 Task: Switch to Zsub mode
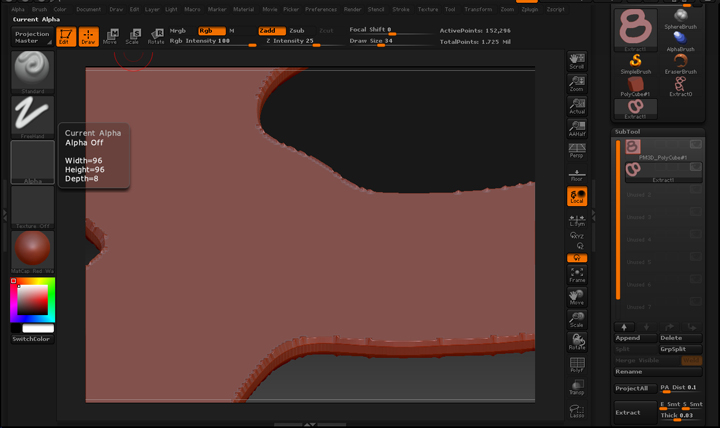pos(297,31)
